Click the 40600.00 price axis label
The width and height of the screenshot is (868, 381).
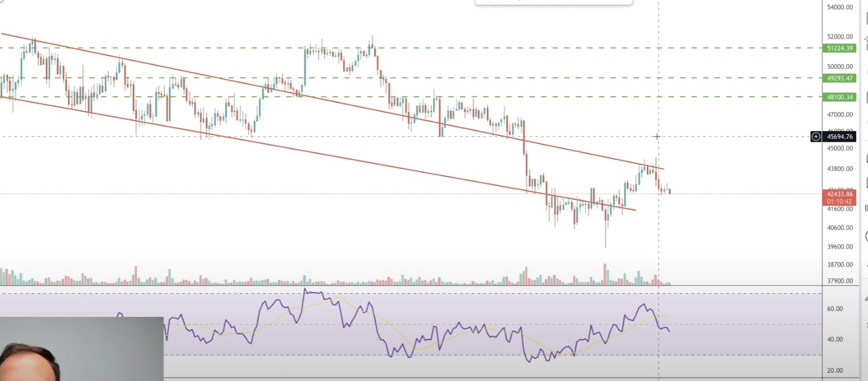coord(840,227)
